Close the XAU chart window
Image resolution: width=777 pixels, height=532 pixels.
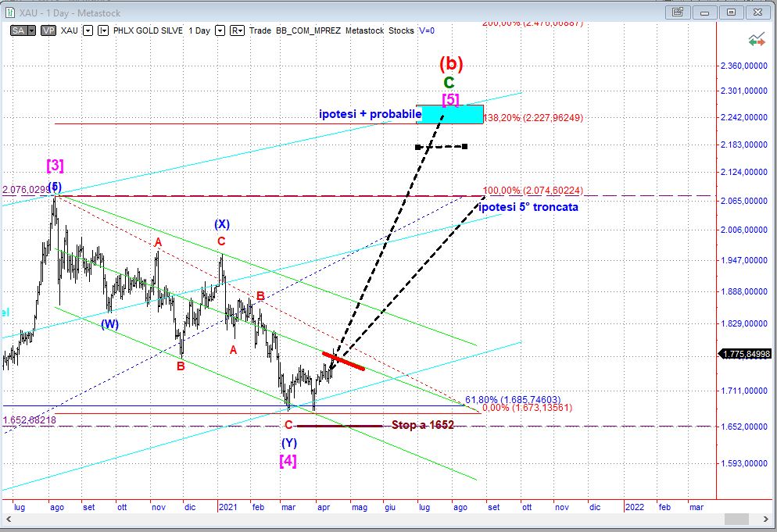click(x=758, y=12)
